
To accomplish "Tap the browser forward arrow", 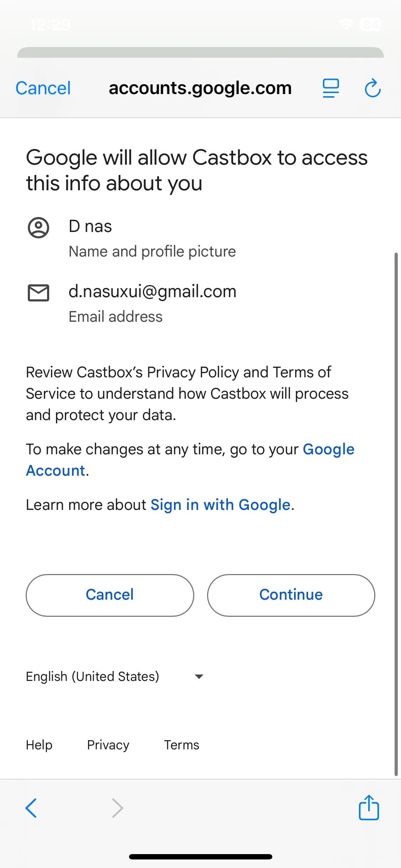I will click(117, 808).
